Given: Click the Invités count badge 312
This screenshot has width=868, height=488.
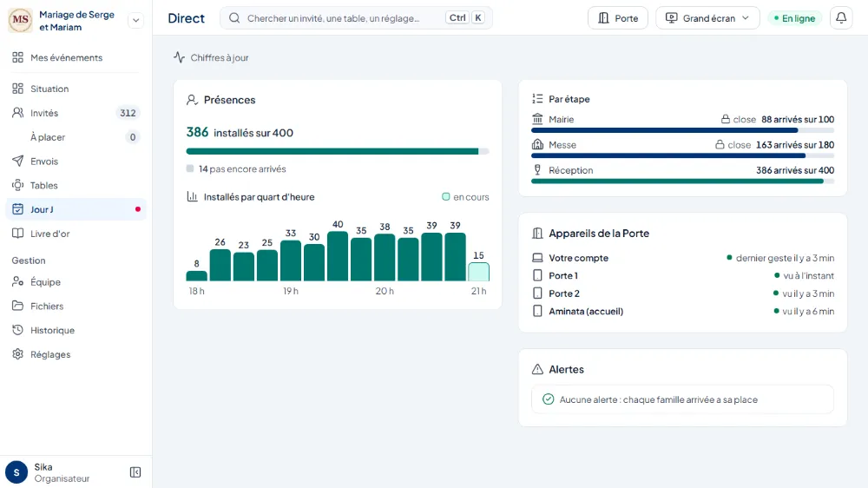Looking at the screenshot, I should tap(128, 113).
